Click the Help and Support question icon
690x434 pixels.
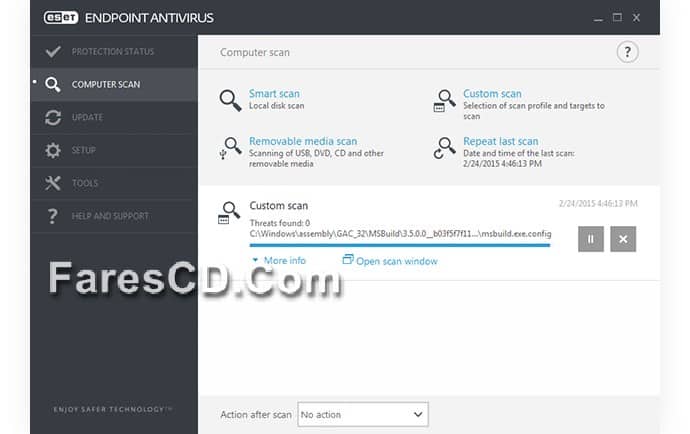(x=52, y=216)
